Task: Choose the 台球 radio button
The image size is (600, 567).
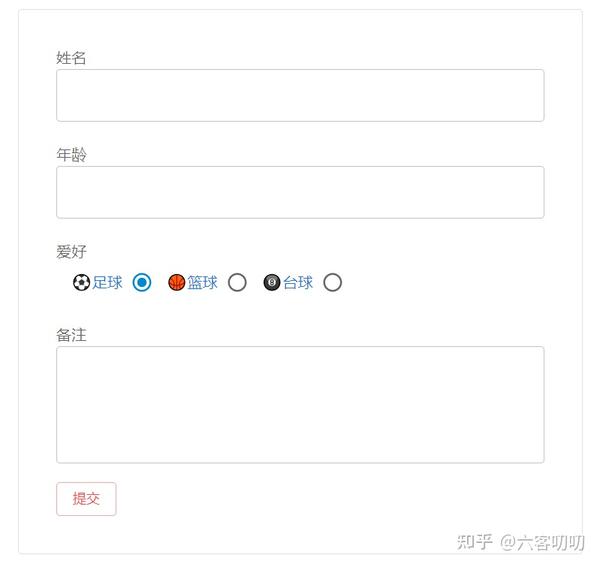Action: [333, 283]
